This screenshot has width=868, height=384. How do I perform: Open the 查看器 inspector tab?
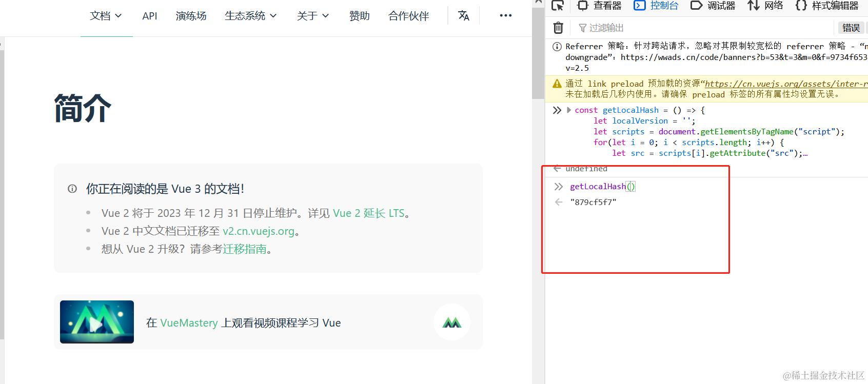[599, 6]
